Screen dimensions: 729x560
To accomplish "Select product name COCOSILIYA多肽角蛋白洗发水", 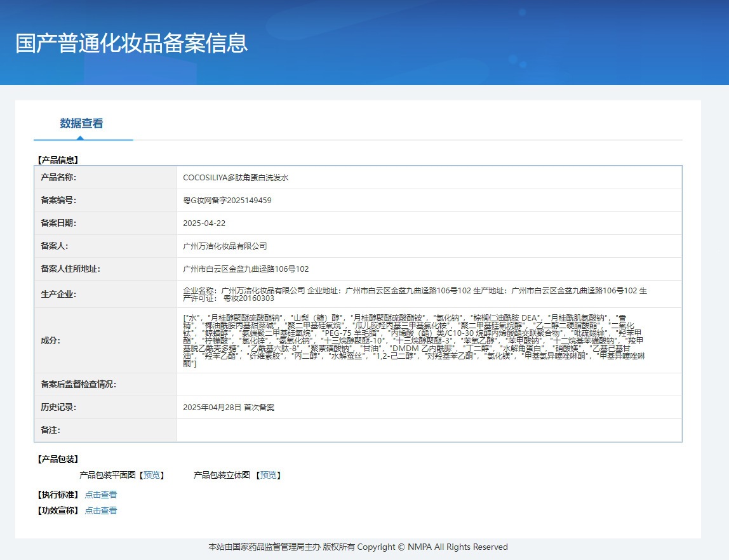I will pyautogui.click(x=236, y=178).
